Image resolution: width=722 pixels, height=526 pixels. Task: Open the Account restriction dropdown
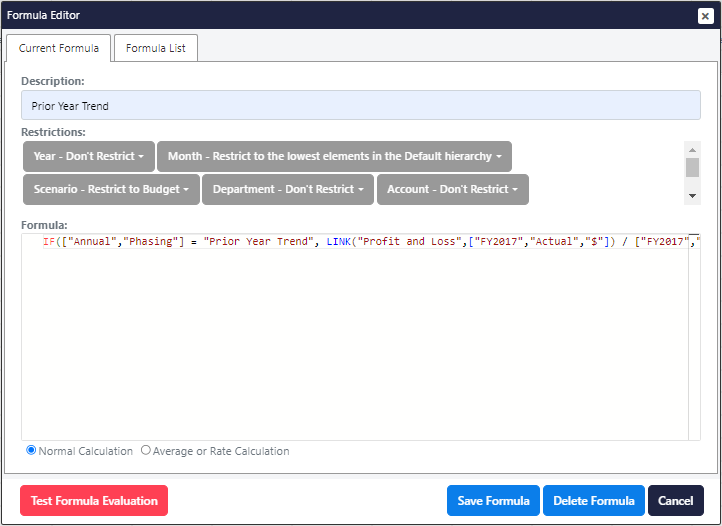pos(452,190)
